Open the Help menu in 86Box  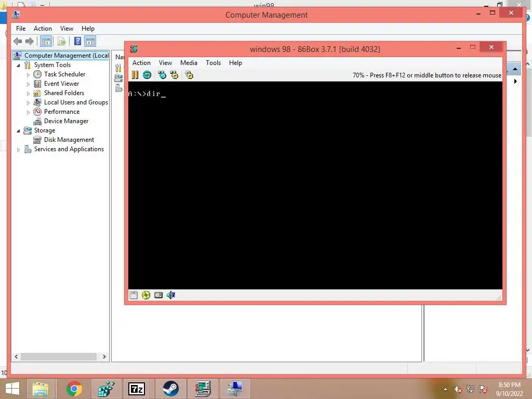click(235, 63)
